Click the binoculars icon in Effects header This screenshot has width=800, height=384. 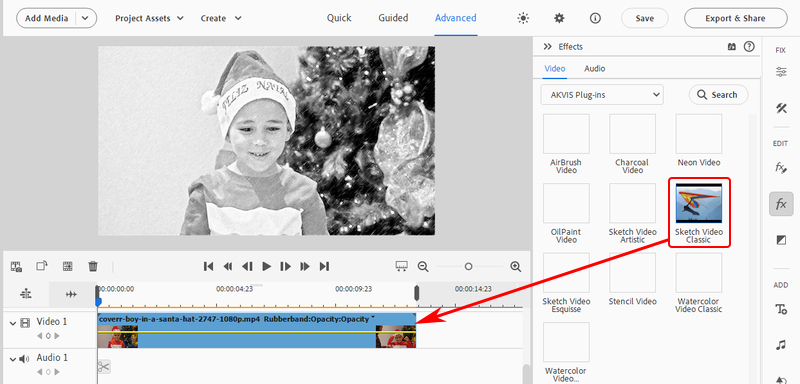click(732, 46)
